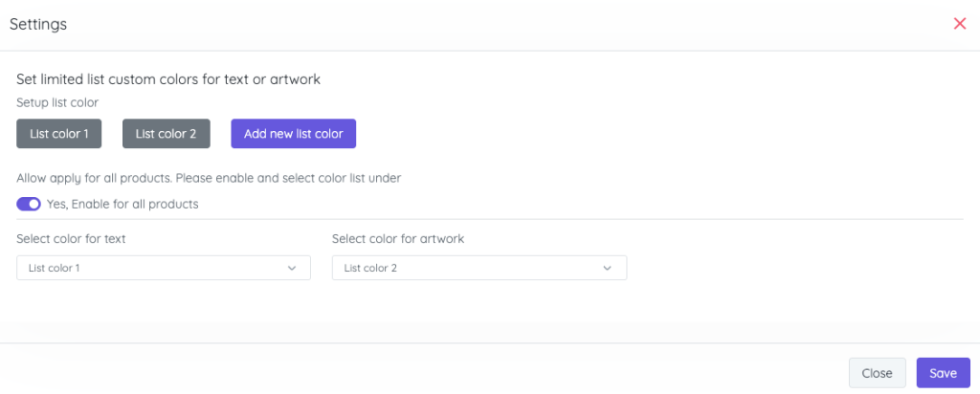Click the 'Yes, Enable for all products' label

click(122, 204)
